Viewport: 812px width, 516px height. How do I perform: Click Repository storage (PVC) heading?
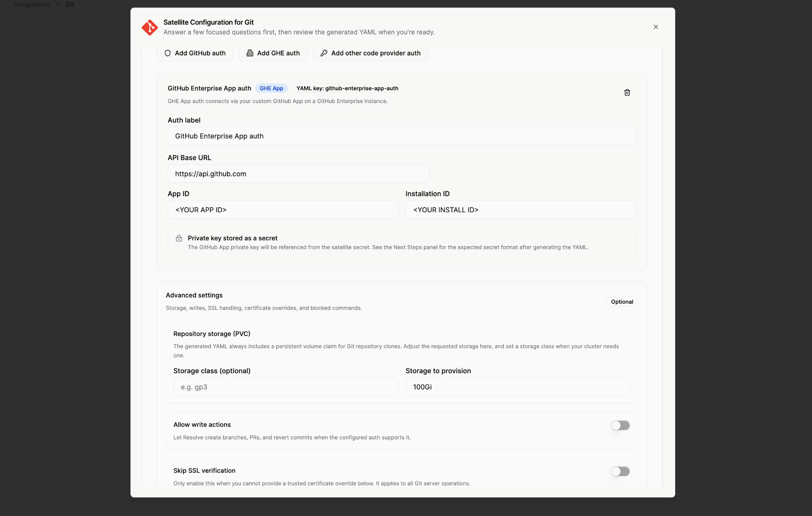point(212,334)
